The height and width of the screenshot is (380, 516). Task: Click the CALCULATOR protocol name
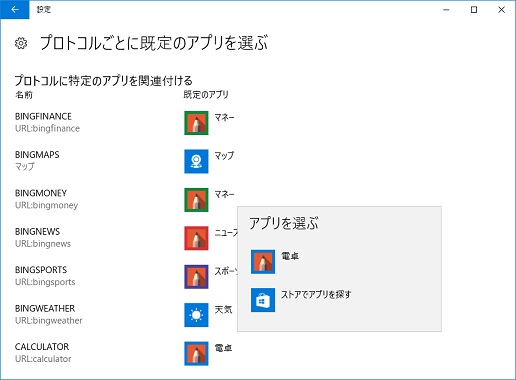(42, 347)
